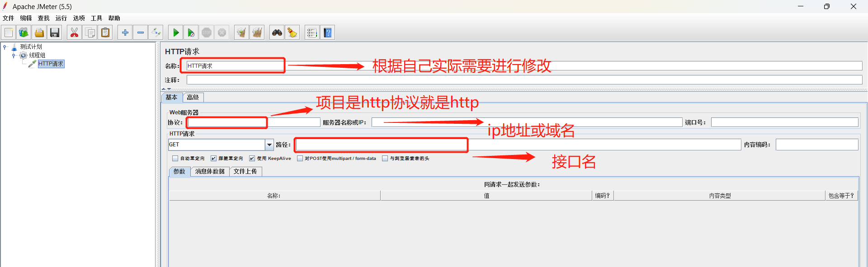
Task: Select 测试计划 in the tree
Action: point(31,47)
